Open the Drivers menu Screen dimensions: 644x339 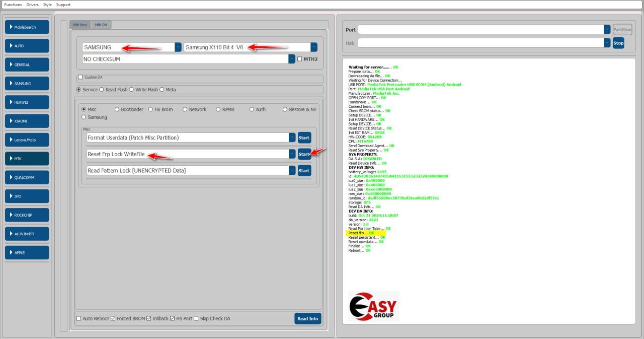[x=32, y=5]
